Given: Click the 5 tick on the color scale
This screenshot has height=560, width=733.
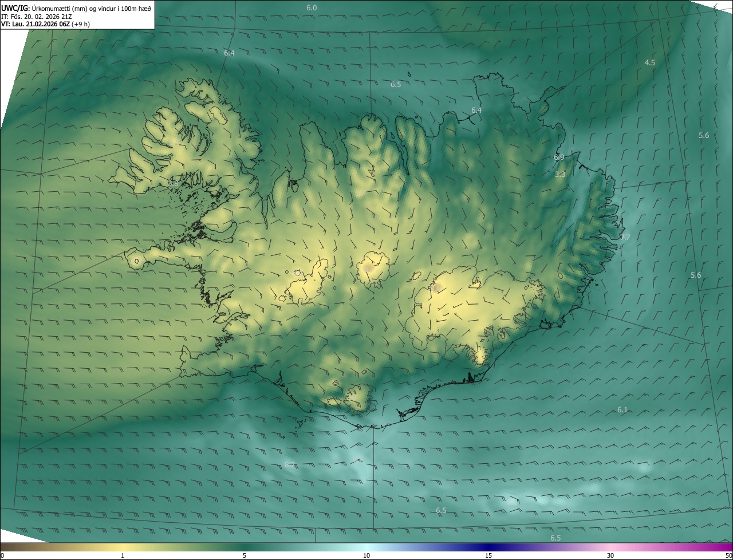Looking at the screenshot, I should pyautogui.click(x=245, y=555).
